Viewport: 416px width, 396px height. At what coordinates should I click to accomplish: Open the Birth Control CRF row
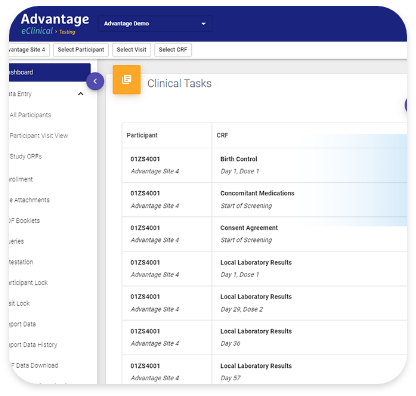pos(264,165)
